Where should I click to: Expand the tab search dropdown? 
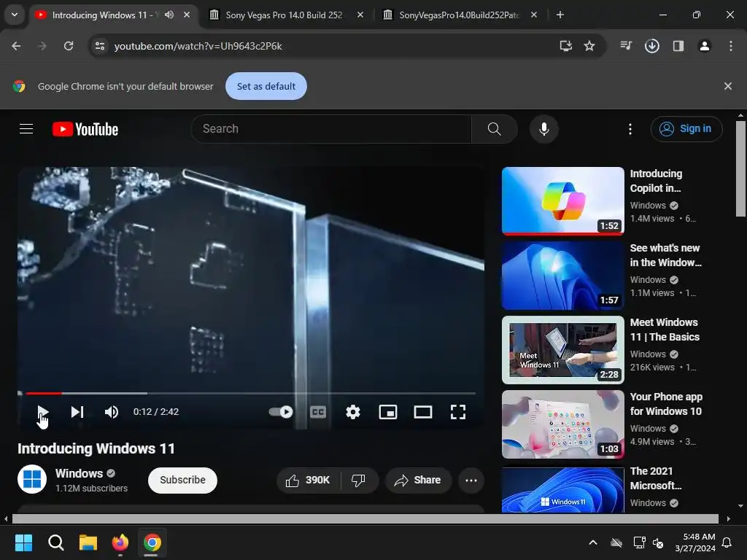click(x=15, y=15)
